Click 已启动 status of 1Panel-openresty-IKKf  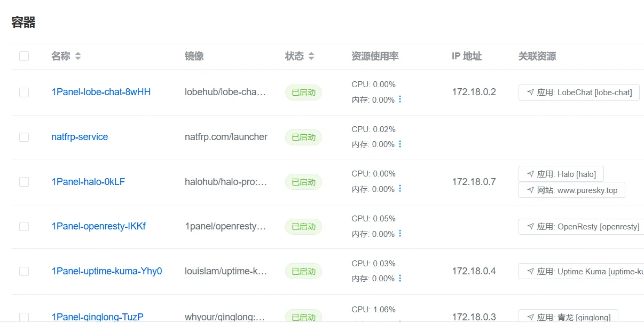(x=303, y=226)
